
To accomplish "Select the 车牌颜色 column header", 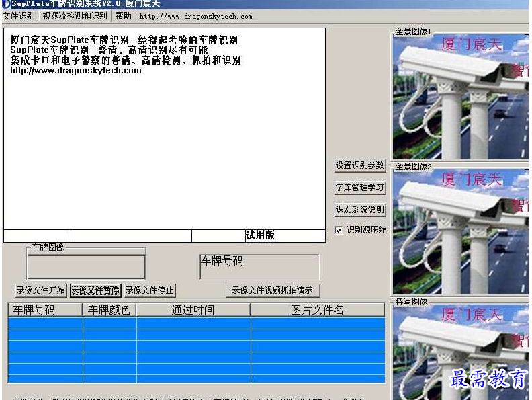I will click(x=109, y=310).
